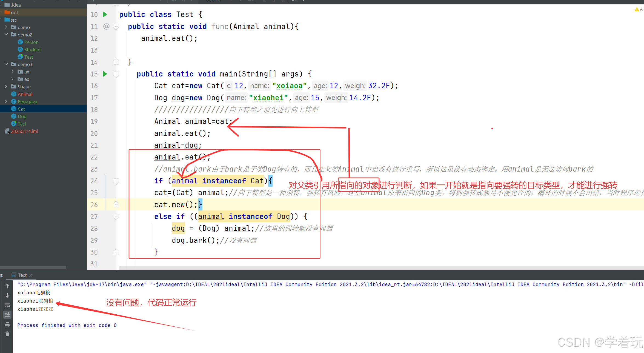This screenshot has width=644, height=353.
Task: Select the Test tab in Run panel
Action: 22,275
